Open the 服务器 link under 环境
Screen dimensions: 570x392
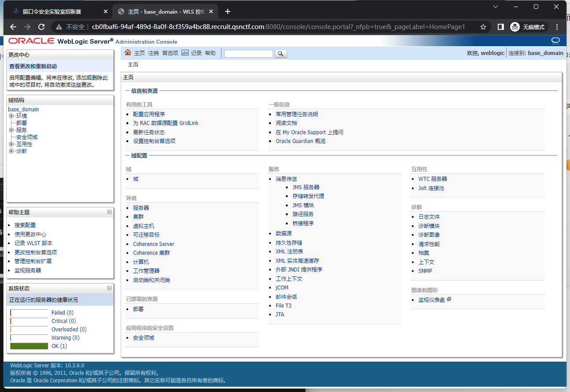(141, 208)
